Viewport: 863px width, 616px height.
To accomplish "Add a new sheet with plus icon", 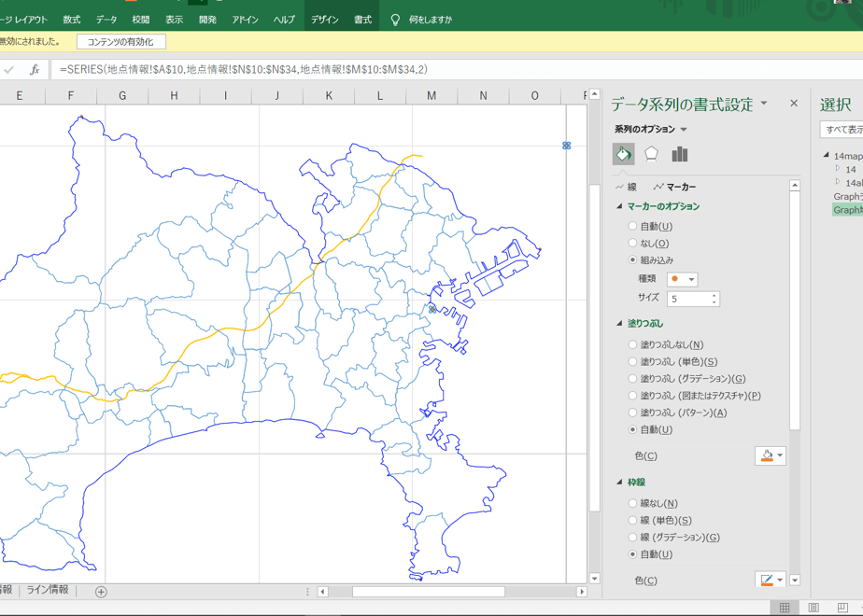I will coord(101,592).
